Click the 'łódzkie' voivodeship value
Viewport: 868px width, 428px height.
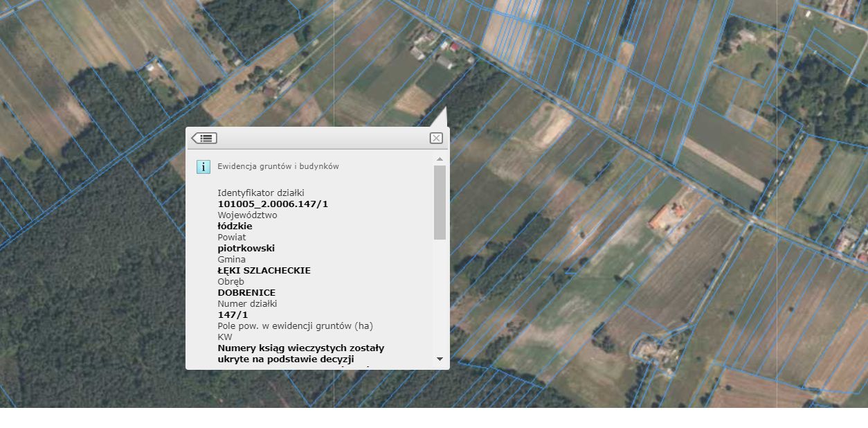(235, 226)
